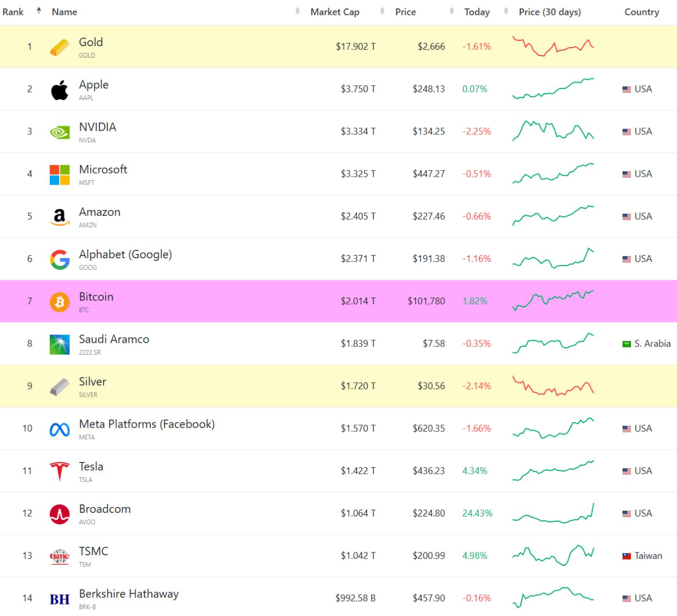The width and height of the screenshot is (677, 616).
Task: Click the Saudi Arabia flag icon
Action: point(627,344)
